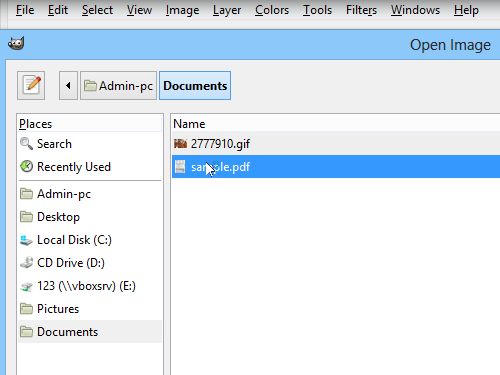Open the Help menu
This screenshot has height=375, width=500.
click(x=466, y=10)
